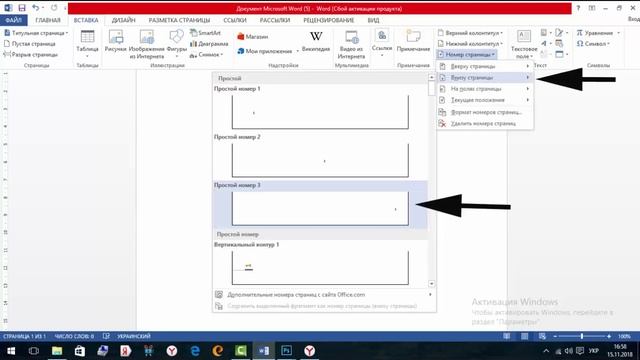Open Word help question mark

click(x=578, y=8)
